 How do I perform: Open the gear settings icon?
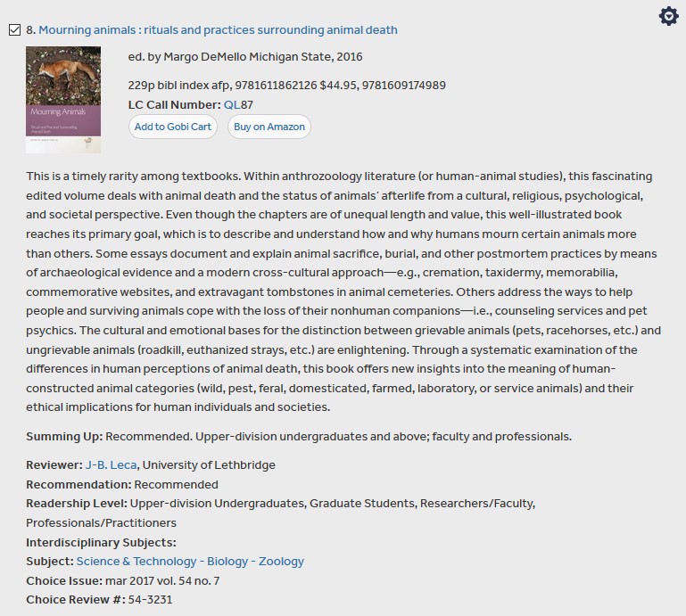pos(668,16)
